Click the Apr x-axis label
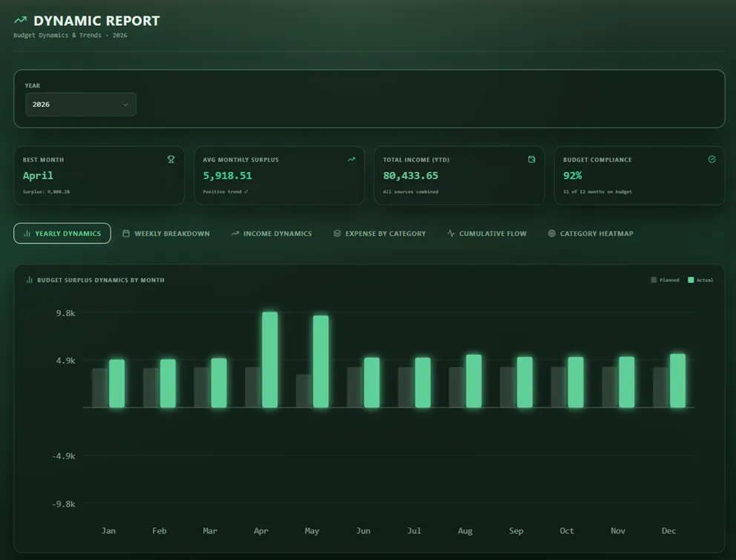736x560 pixels. pyautogui.click(x=261, y=531)
